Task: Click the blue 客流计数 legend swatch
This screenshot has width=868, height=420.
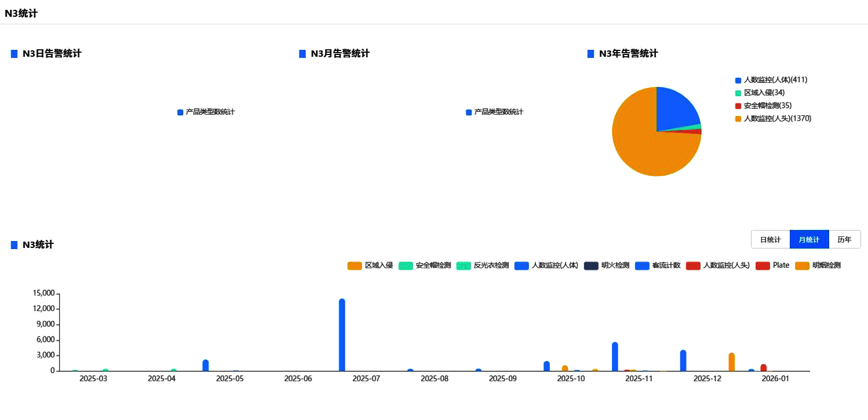Action: tap(642, 265)
